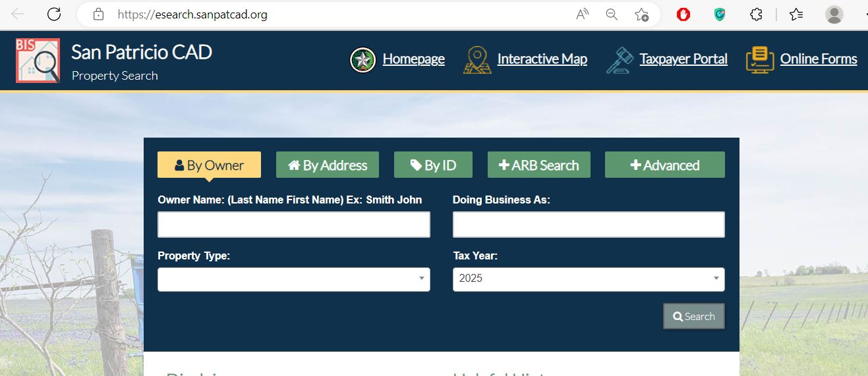Open the Extensions puzzle icon
868x376 pixels.
point(757,14)
